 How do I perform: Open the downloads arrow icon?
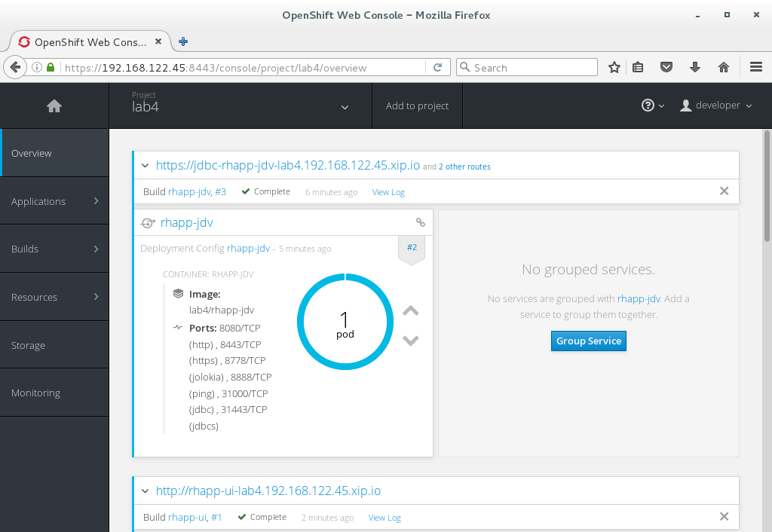coord(694,67)
